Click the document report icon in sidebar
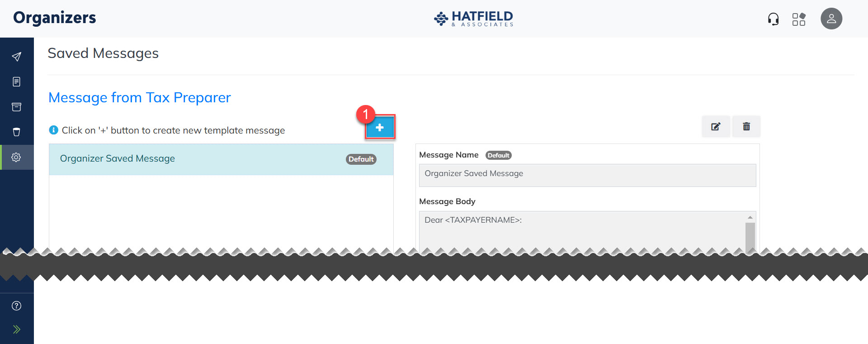This screenshot has height=344, width=868. coord(17,82)
